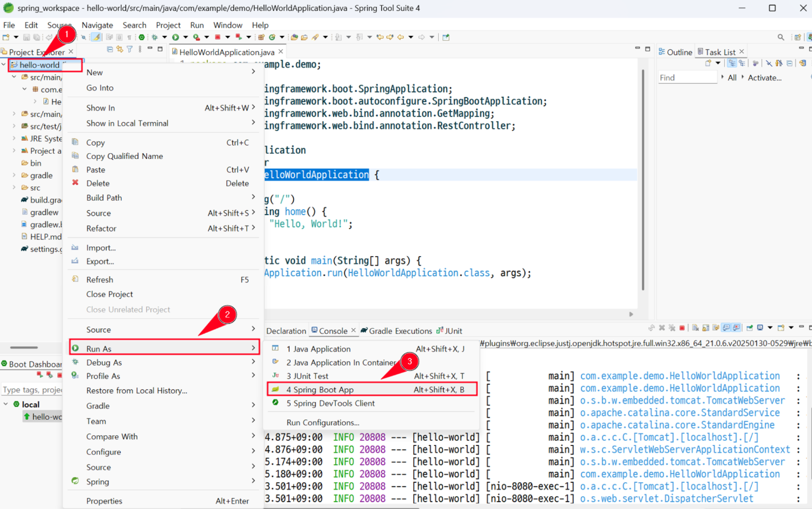This screenshot has height=509, width=812.
Task: Click the Clear Console icon
Action: [x=696, y=328]
